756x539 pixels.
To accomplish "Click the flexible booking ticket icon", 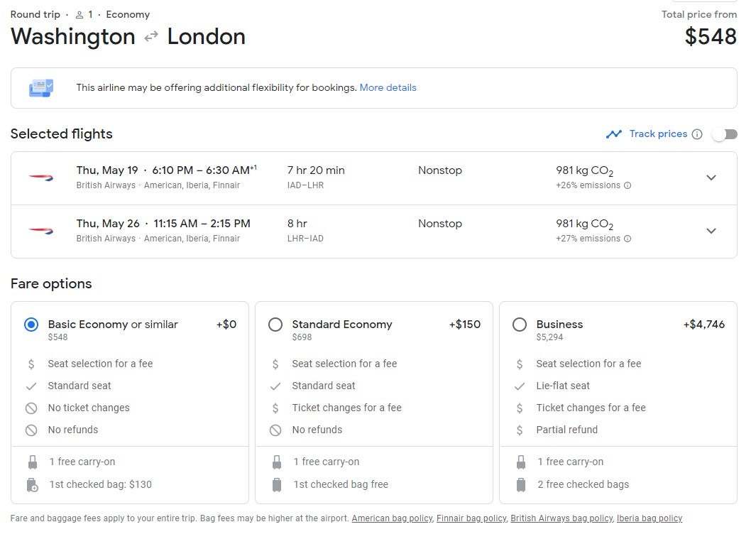I will [x=41, y=87].
